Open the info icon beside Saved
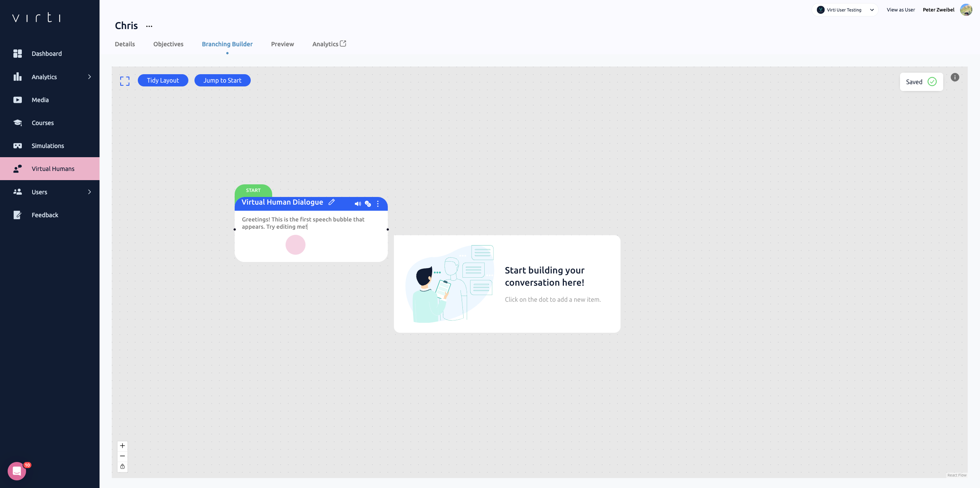980x488 pixels. coord(955,78)
